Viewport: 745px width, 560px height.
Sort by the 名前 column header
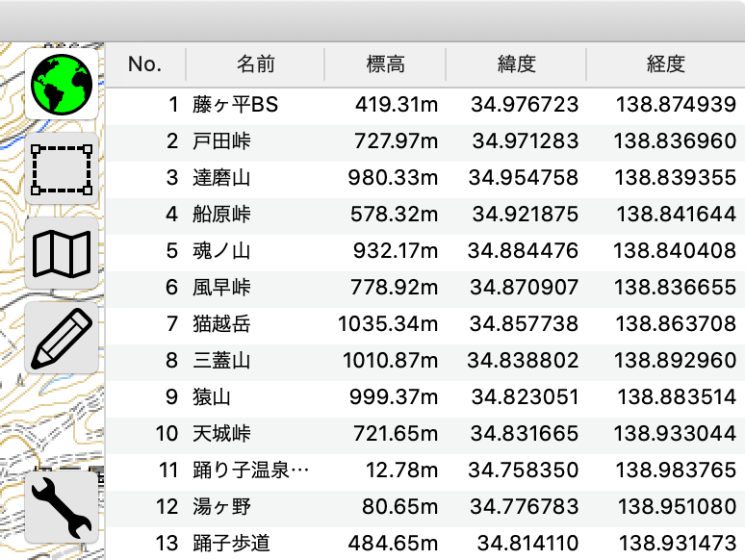coord(256,64)
